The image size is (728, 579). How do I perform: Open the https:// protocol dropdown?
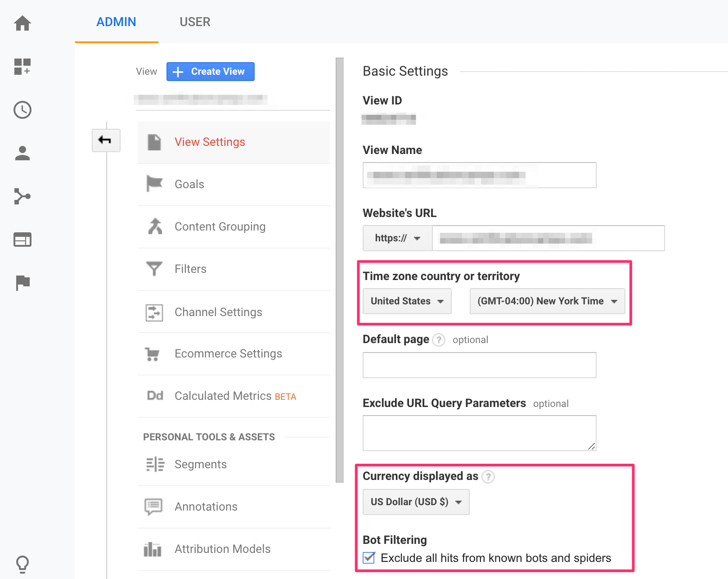tap(397, 238)
